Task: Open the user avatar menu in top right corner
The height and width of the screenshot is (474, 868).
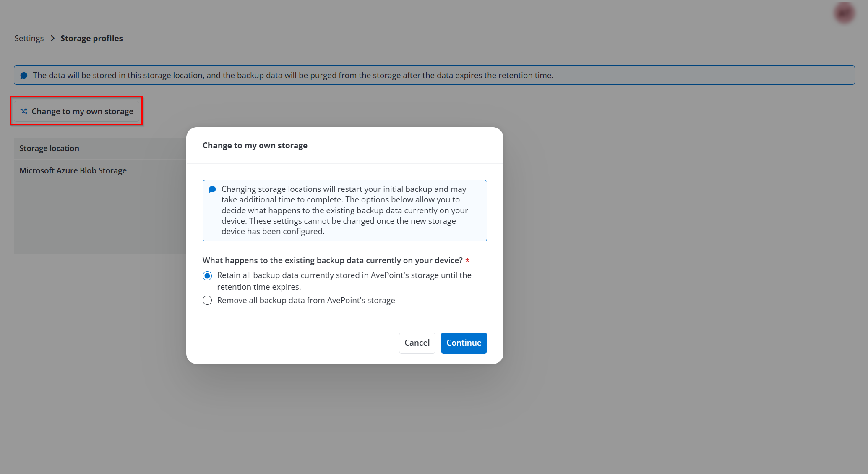Action: (844, 13)
